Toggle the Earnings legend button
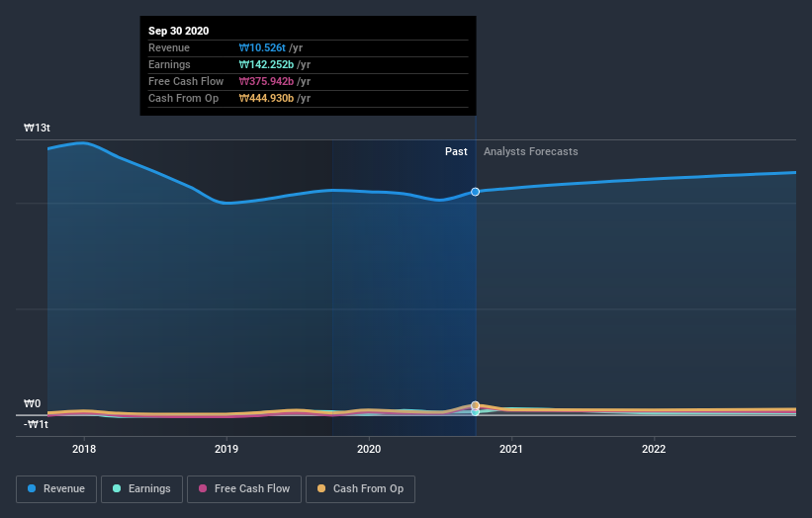Screen dimensions: 812x518 (x=141, y=489)
